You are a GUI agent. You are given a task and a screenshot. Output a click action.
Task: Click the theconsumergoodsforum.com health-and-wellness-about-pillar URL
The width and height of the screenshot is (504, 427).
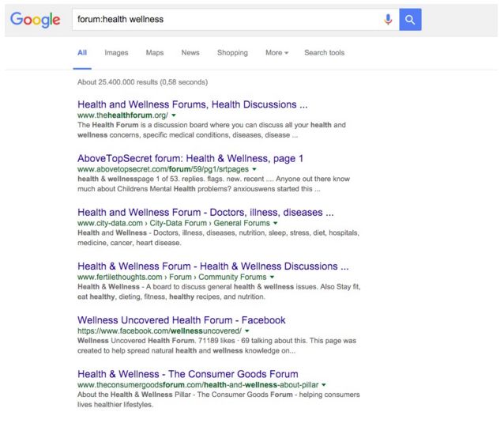click(197, 385)
